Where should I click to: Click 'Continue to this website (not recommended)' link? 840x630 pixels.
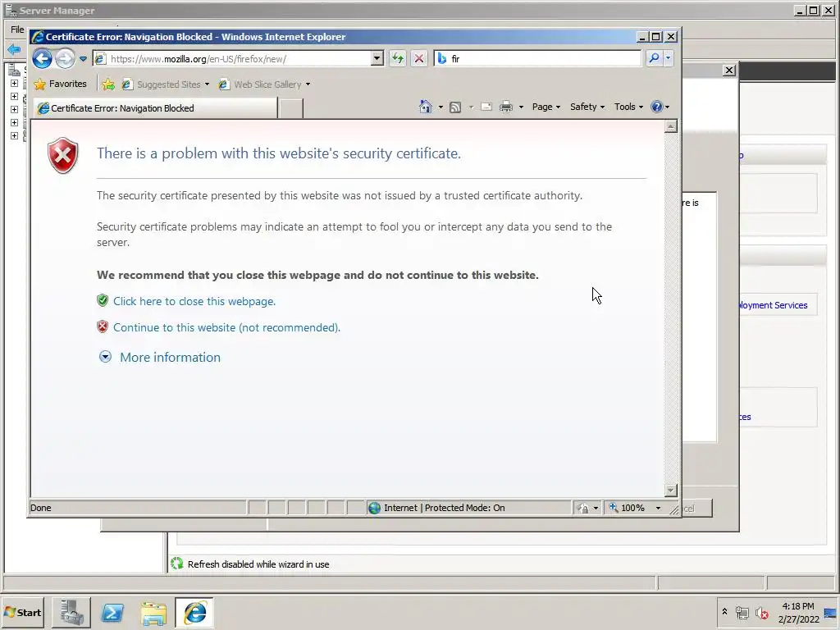[x=226, y=327]
